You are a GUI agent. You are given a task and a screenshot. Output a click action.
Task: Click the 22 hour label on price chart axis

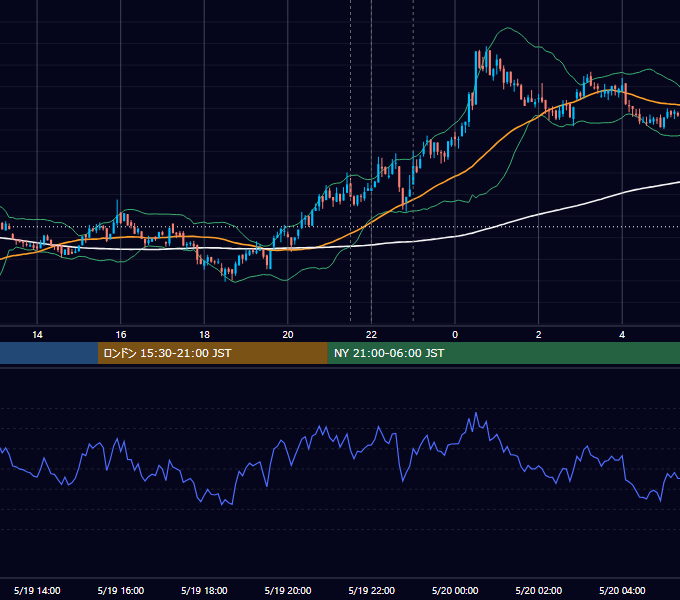pyautogui.click(x=371, y=335)
